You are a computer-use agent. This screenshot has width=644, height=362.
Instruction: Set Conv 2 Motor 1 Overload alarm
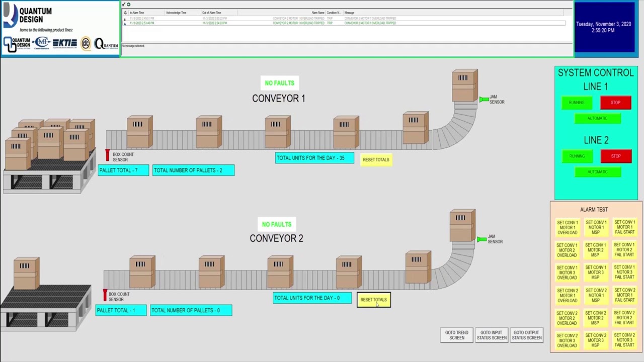point(567,295)
